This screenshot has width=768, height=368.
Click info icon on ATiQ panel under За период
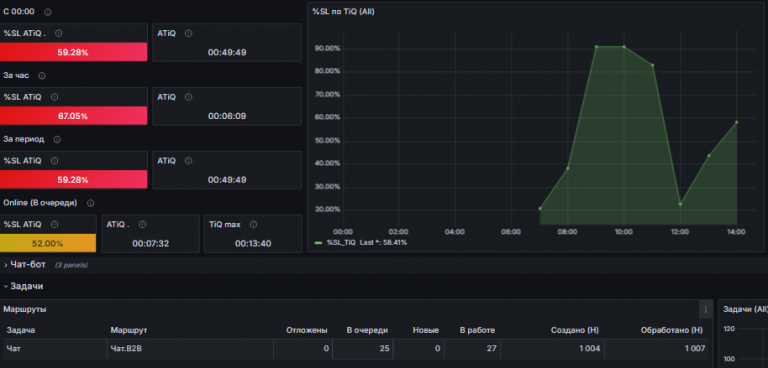(x=189, y=161)
